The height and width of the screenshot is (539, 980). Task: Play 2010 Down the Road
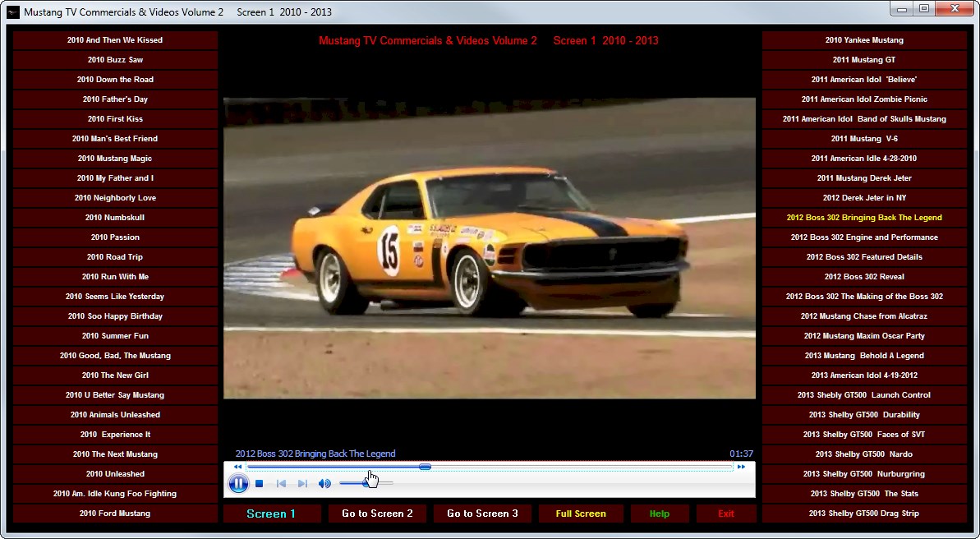(x=115, y=80)
